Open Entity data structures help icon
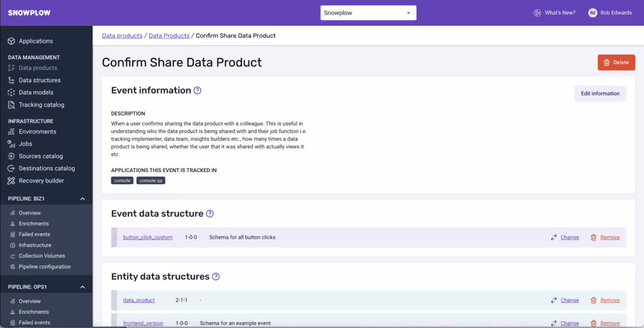Screen dimensions: 644x328 [x=216, y=276]
